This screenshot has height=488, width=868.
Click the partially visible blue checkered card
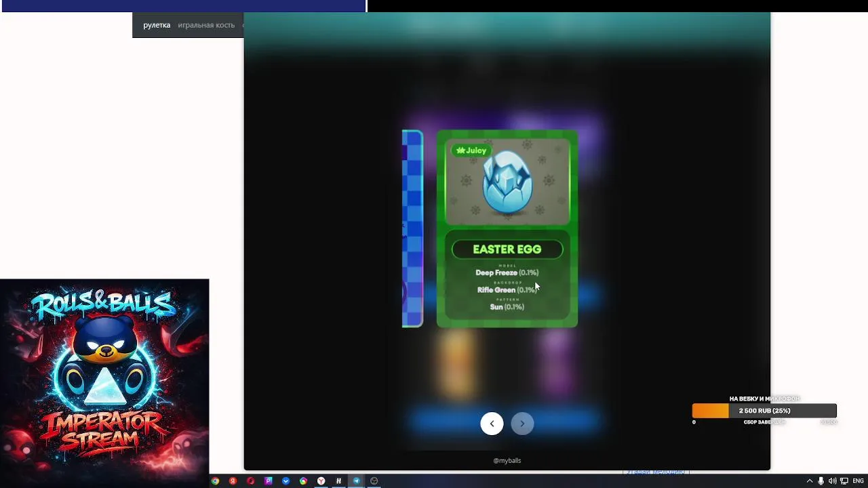tap(412, 228)
